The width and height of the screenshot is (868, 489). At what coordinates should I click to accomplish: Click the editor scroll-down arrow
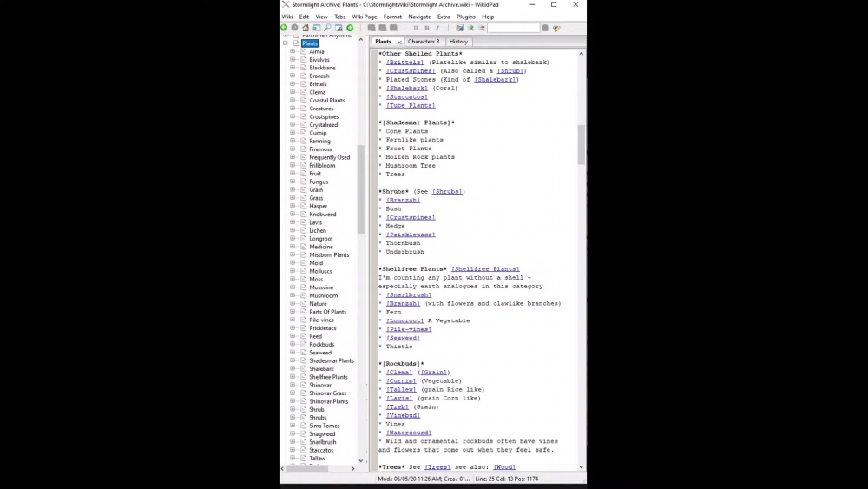pyautogui.click(x=582, y=466)
